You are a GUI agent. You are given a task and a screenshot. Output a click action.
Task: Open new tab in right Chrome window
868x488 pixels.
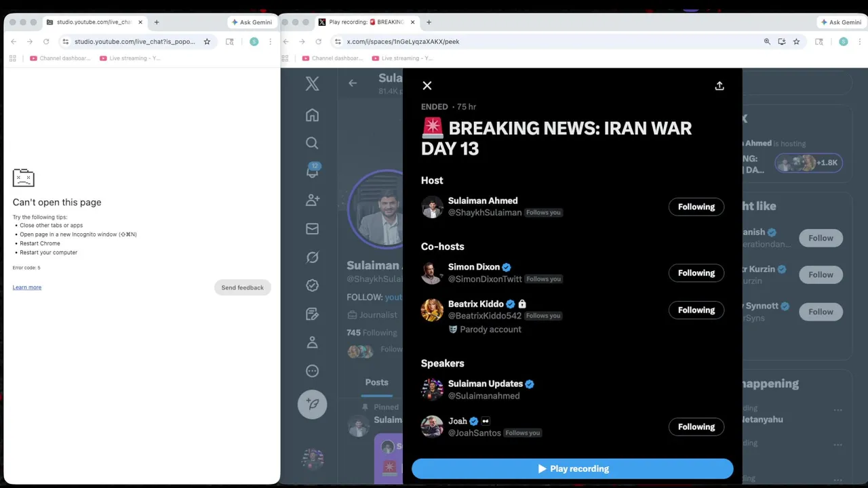(x=429, y=22)
